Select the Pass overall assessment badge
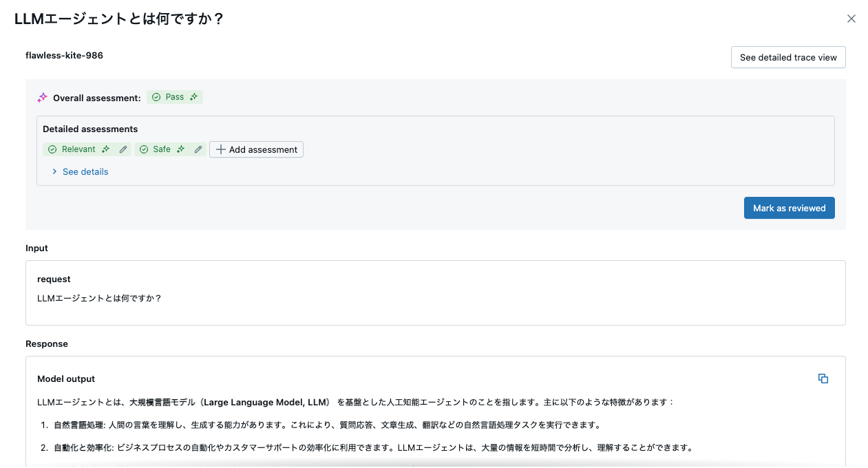This screenshot has height=468, width=868. [x=174, y=97]
